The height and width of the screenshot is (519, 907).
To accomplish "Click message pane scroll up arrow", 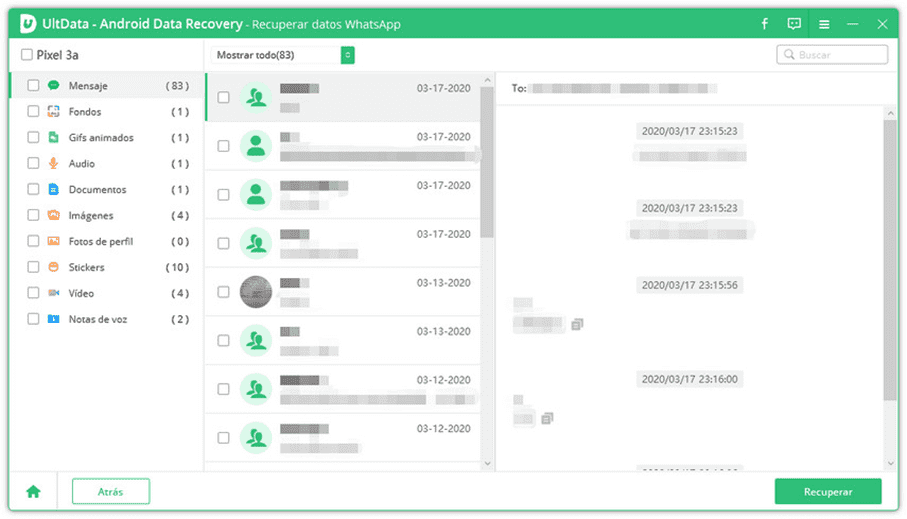I will tap(891, 113).
